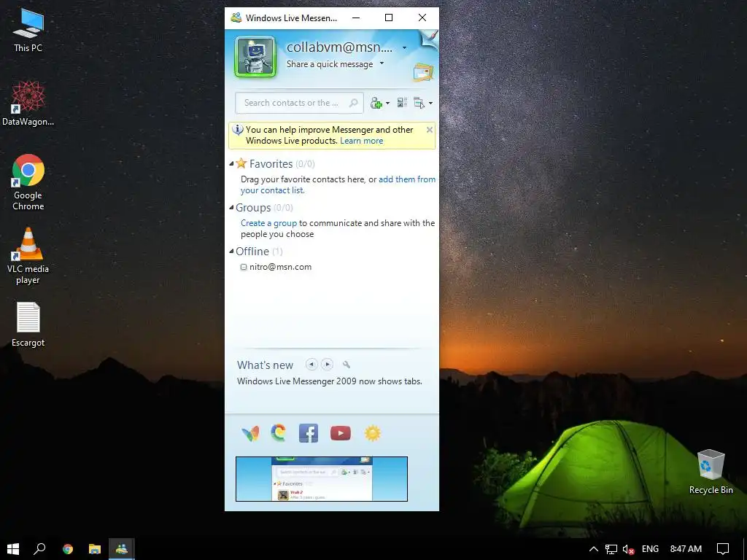
Task: Click the Messenger window title icon
Action: coord(236,17)
